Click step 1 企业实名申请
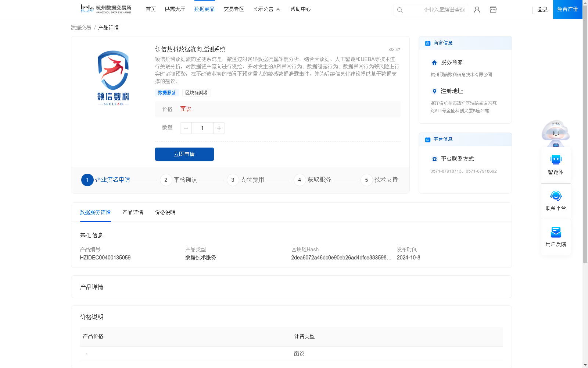 click(x=106, y=180)
